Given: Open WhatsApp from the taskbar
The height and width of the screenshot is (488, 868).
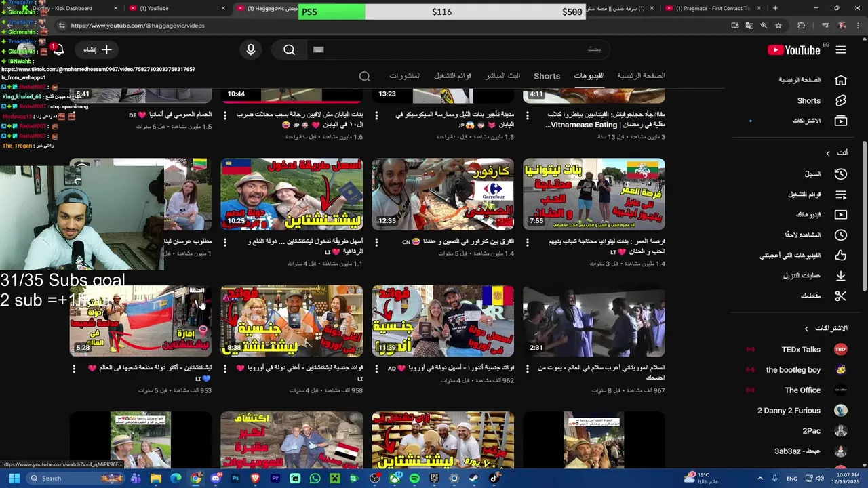Looking at the screenshot, I should tap(315, 478).
